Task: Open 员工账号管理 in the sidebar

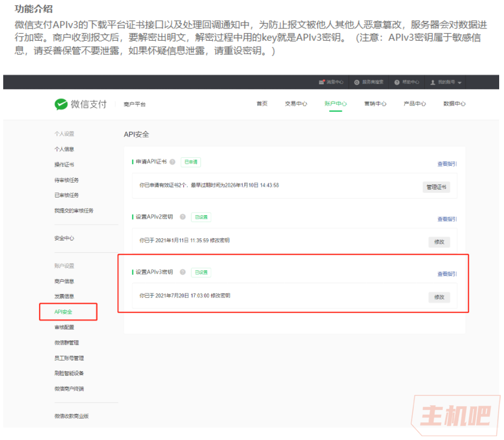Action: pos(69,358)
